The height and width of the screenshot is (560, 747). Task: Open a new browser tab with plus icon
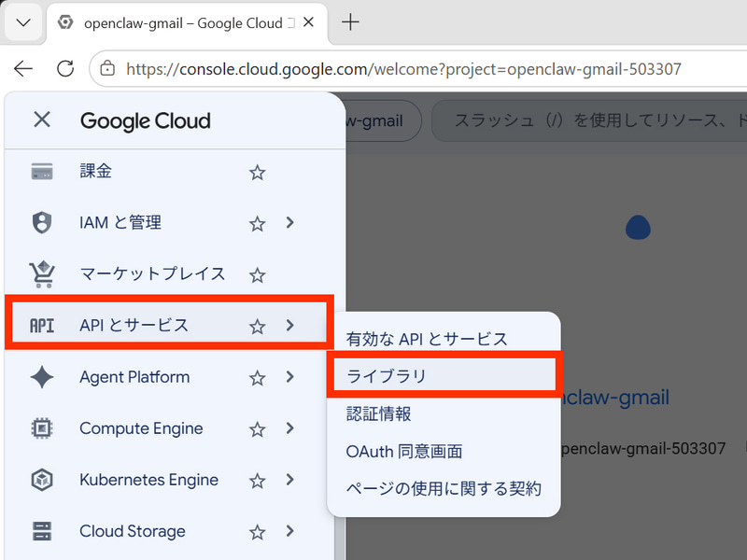(350, 21)
